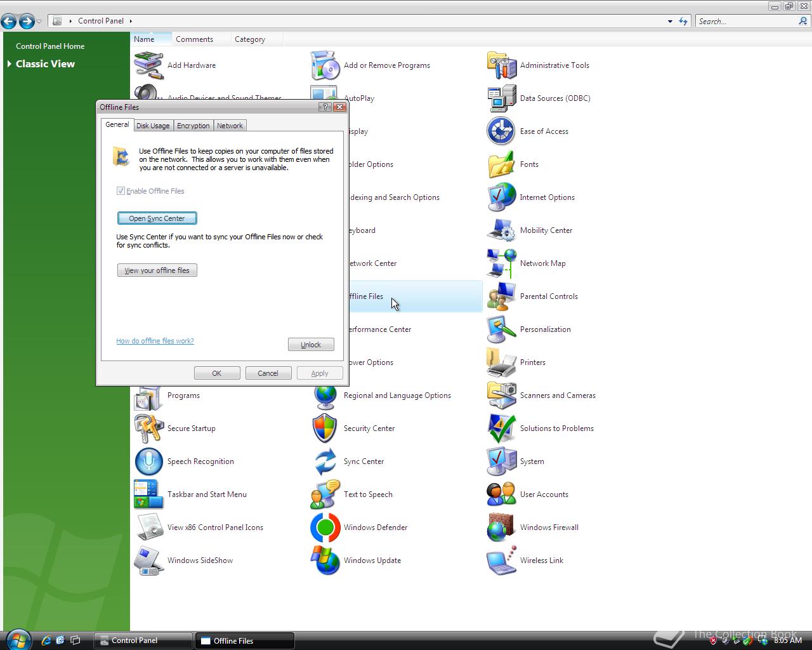Switch to the Encryption tab
Viewport: 812px width, 650px height.
tap(193, 126)
